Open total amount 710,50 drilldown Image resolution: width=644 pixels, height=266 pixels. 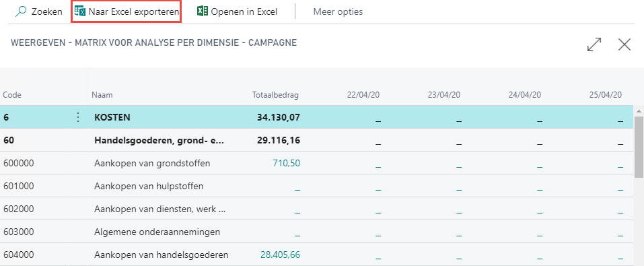pyautogui.click(x=286, y=163)
